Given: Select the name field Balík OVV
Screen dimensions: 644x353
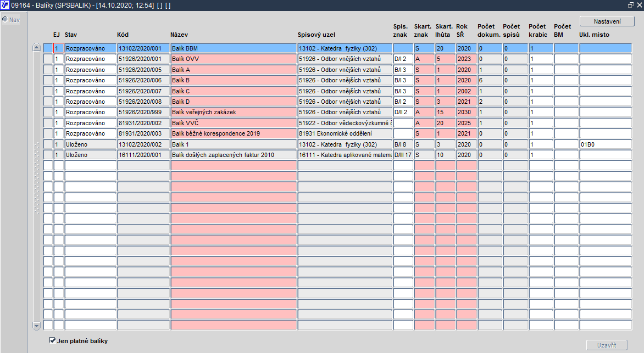Looking at the screenshot, I should (234, 59).
